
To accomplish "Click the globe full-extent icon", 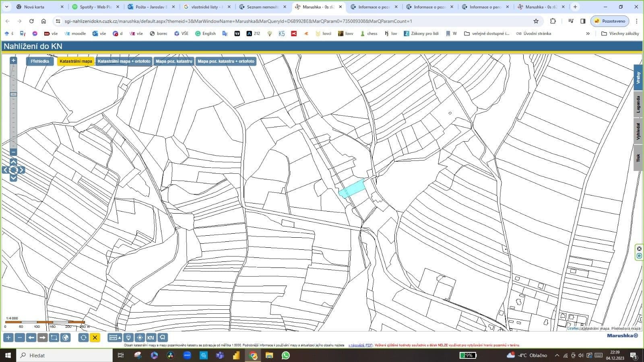I will coord(65,337).
